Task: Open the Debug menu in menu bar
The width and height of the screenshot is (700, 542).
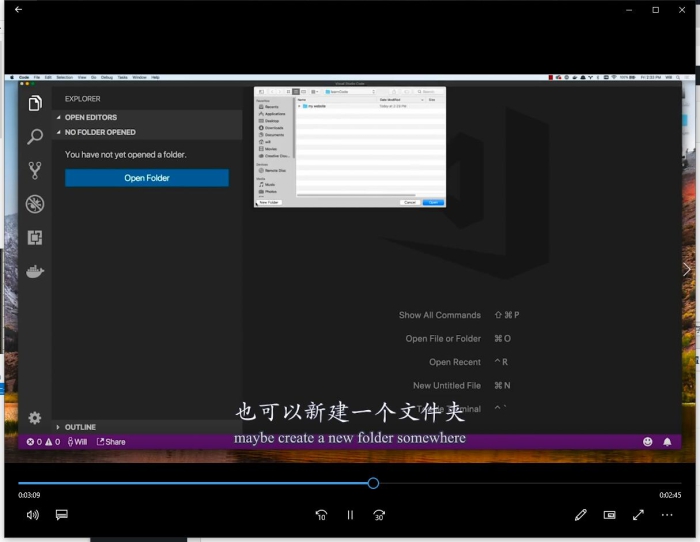Action: tap(107, 77)
